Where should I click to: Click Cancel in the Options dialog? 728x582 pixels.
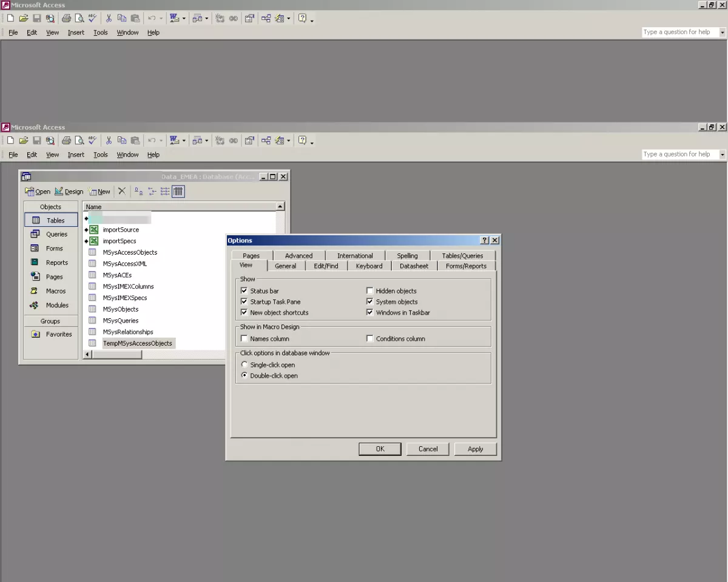click(x=428, y=449)
